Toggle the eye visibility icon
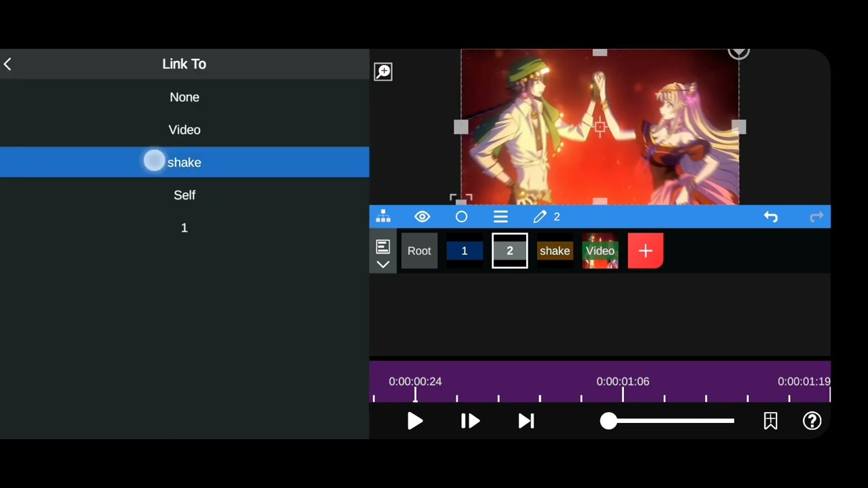The image size is (868, 488). click(x=422, y=217)
